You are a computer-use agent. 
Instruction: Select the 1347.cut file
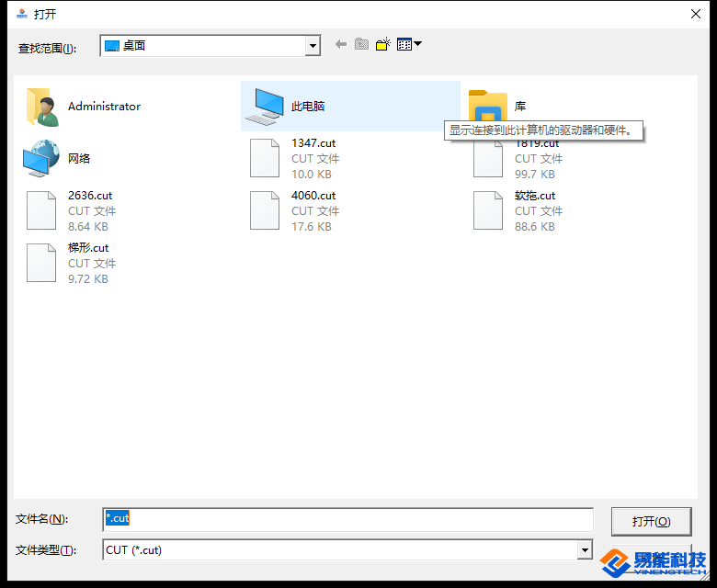(313, 144)
